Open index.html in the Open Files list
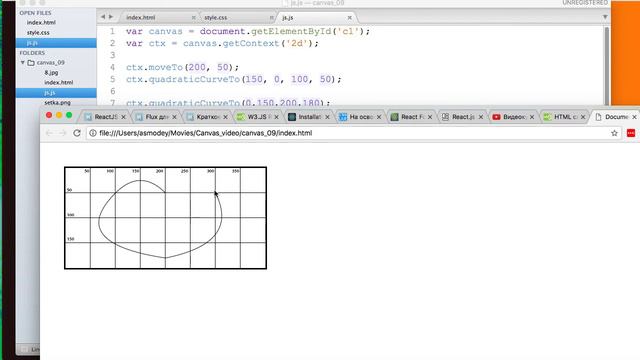640x360 pixels. tap(41, 22)
